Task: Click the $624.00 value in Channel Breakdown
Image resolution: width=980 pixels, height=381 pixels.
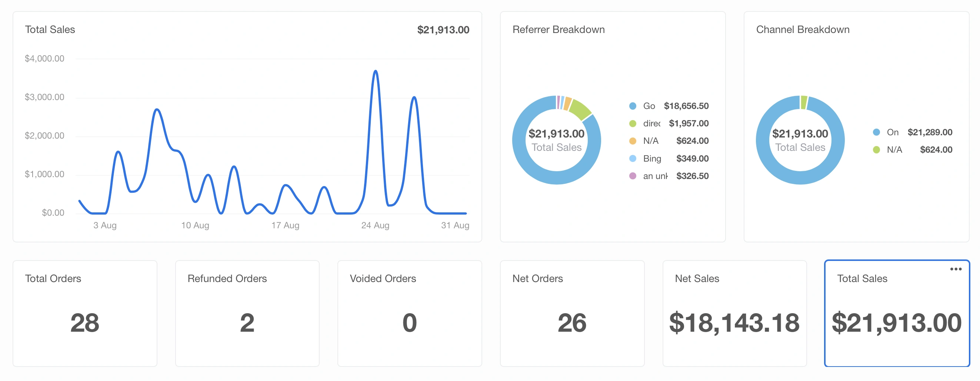Action: click(x=936, y=150)
